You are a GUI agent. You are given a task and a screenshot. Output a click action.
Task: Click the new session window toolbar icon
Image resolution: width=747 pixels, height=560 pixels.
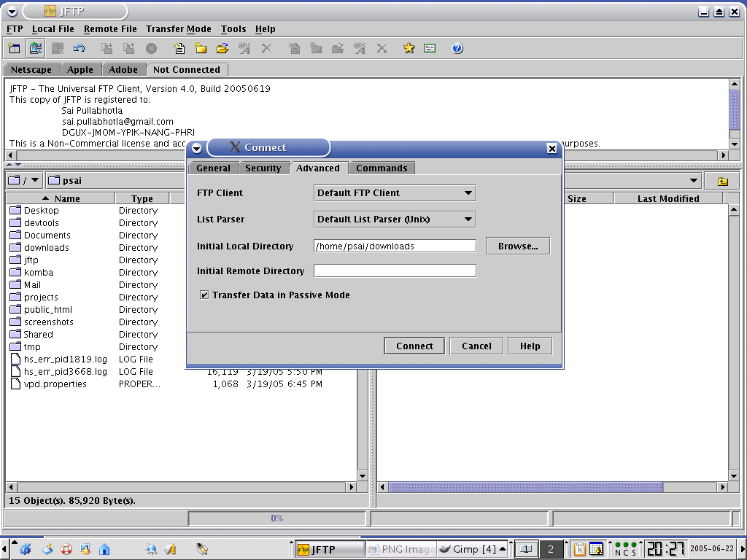(x=15, y=48)
